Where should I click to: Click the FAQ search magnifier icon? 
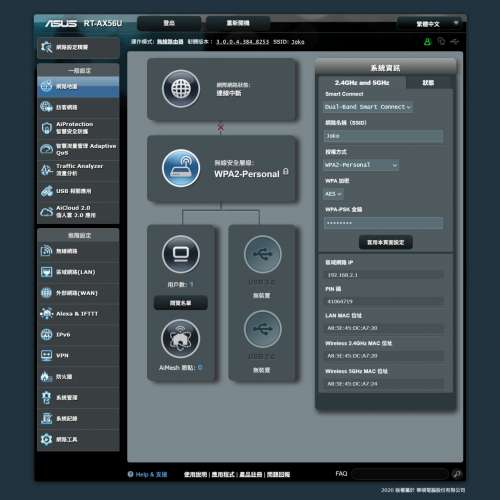457,474
